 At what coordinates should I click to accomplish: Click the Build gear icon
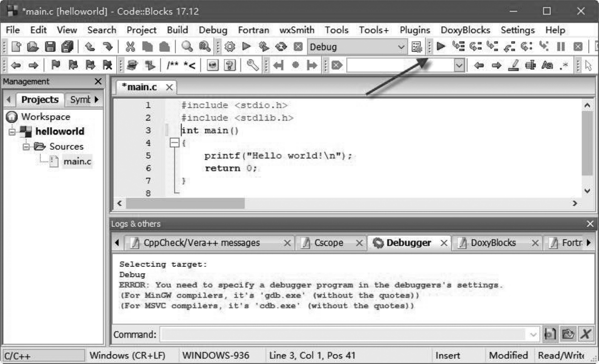pos(230,47)
